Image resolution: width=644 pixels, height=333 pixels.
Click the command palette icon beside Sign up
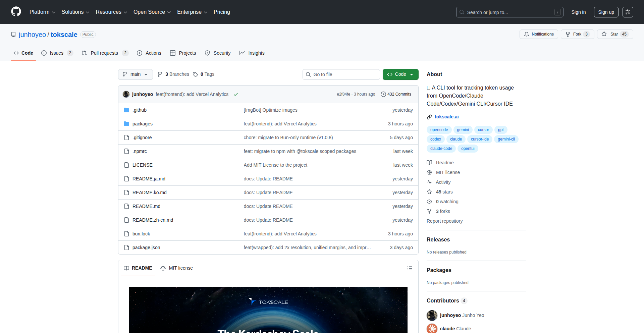pyautogui.click(x=628, y=12)
